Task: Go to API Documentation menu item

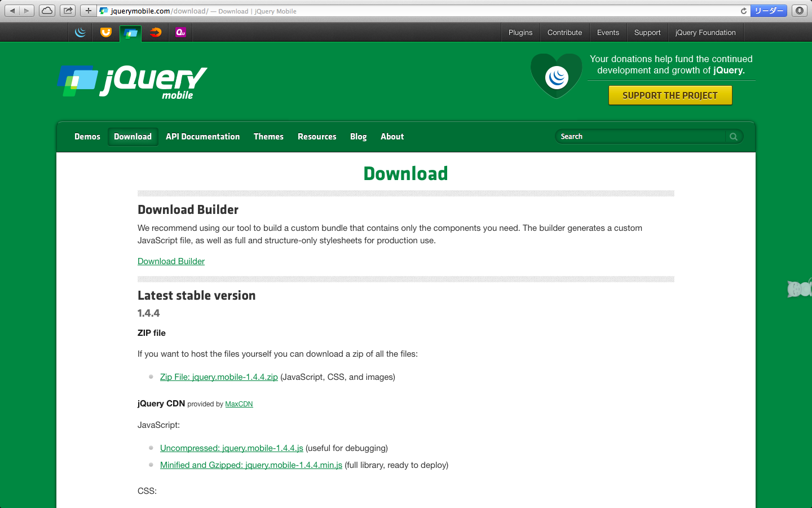Action: [202, 137]
